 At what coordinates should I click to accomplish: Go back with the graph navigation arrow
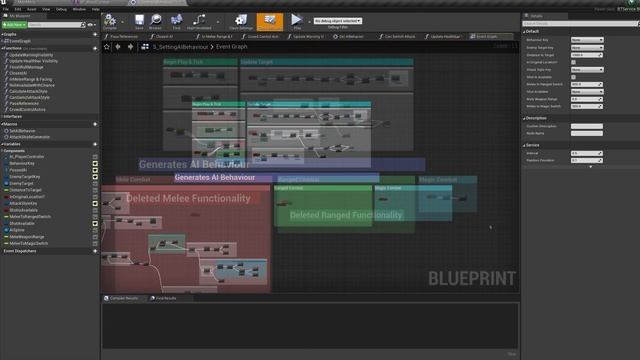[118, 47]
